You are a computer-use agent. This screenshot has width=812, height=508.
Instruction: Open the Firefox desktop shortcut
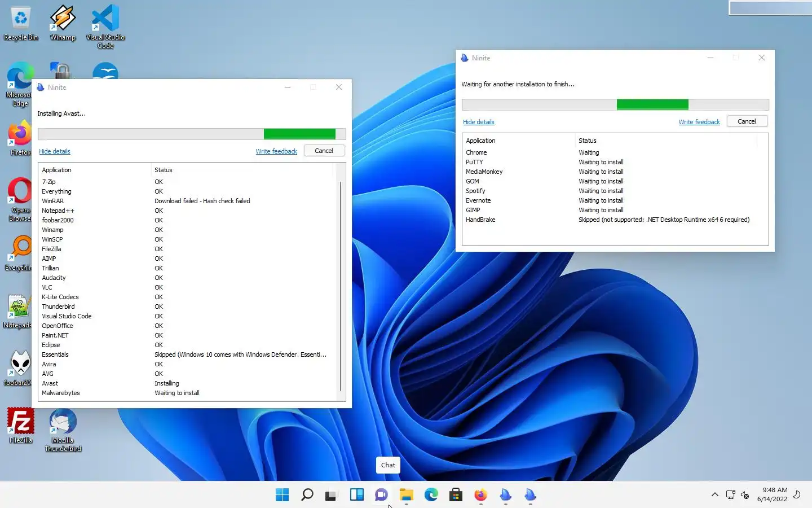(x=20, y=138)
